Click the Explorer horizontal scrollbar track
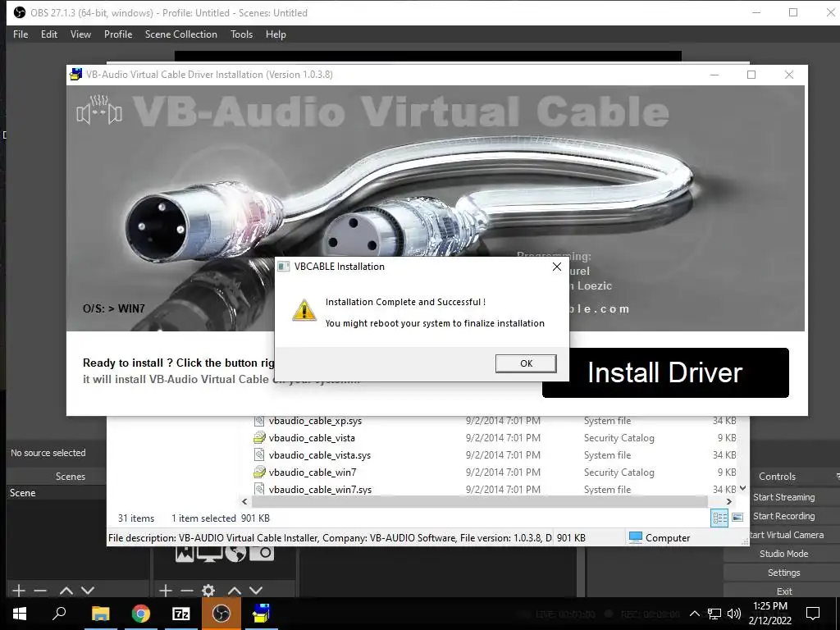The width and height of the screenshot is (840, 630). click(479, 502)
